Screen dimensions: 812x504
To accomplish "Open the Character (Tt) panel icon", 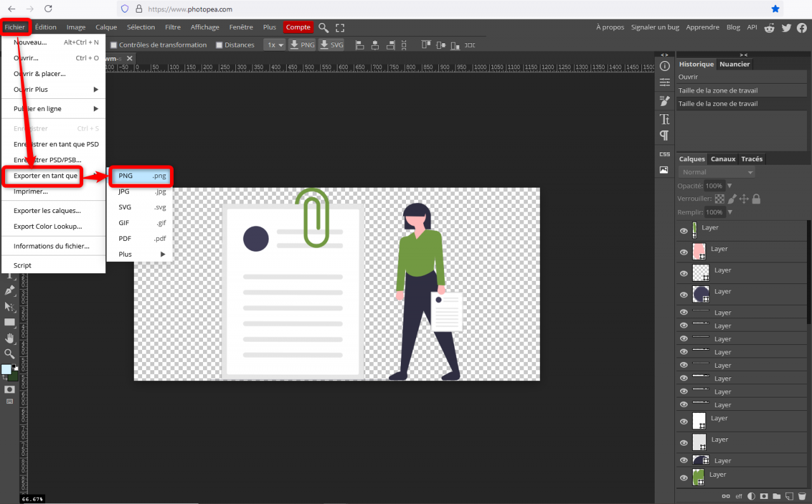I will pyautogui.click(x=664, y=119).
